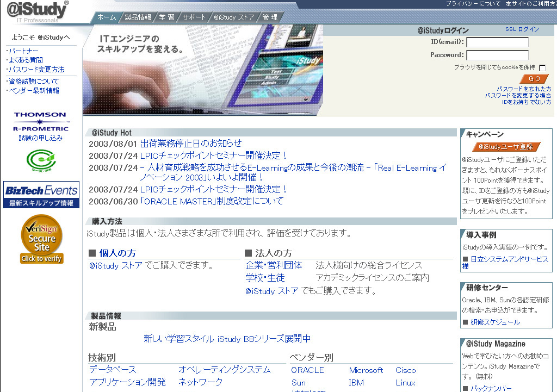Check the keep cookie checkbox

coord(542,68)
